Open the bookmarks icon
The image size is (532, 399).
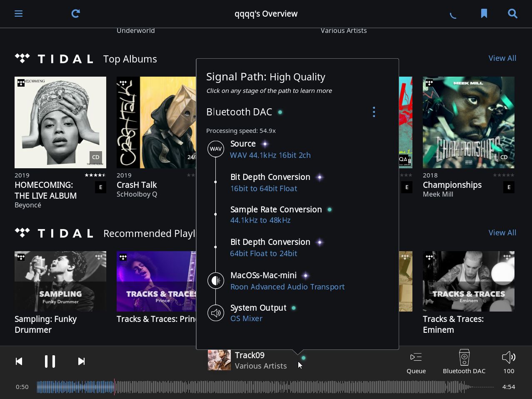click(x=484, y=14)
